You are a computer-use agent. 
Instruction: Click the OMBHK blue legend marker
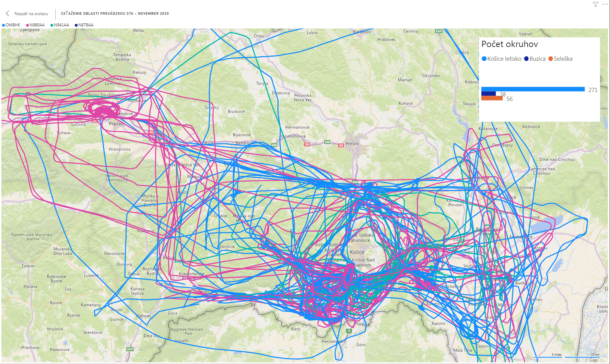[3, 25]
